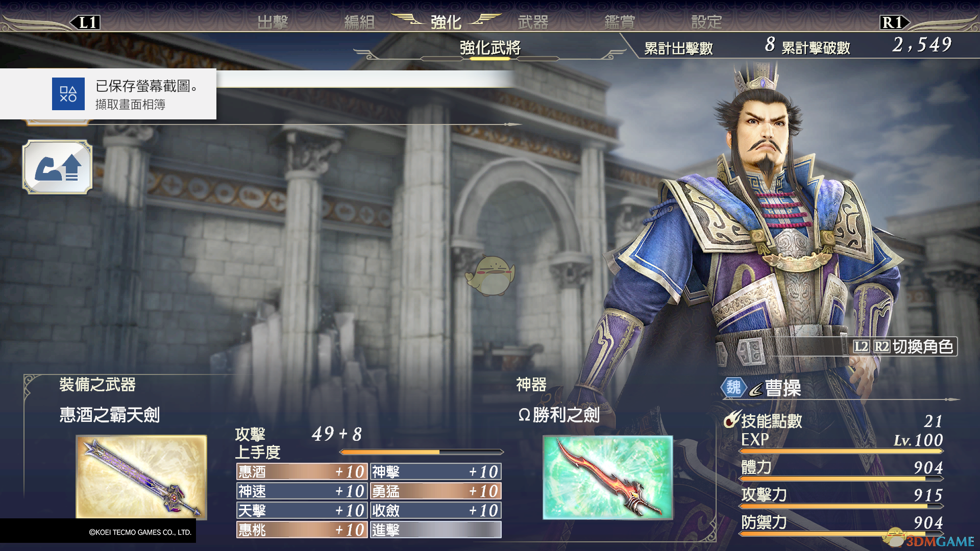Click the 魏 faction badge icon
The image size is (980, 551).
click(733, 388)
